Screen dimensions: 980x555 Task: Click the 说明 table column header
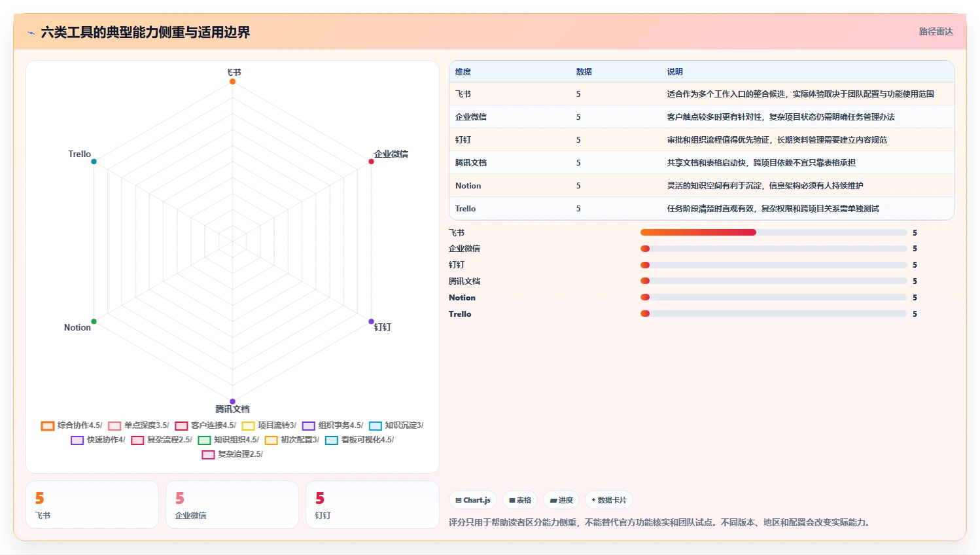click(675, 72)
